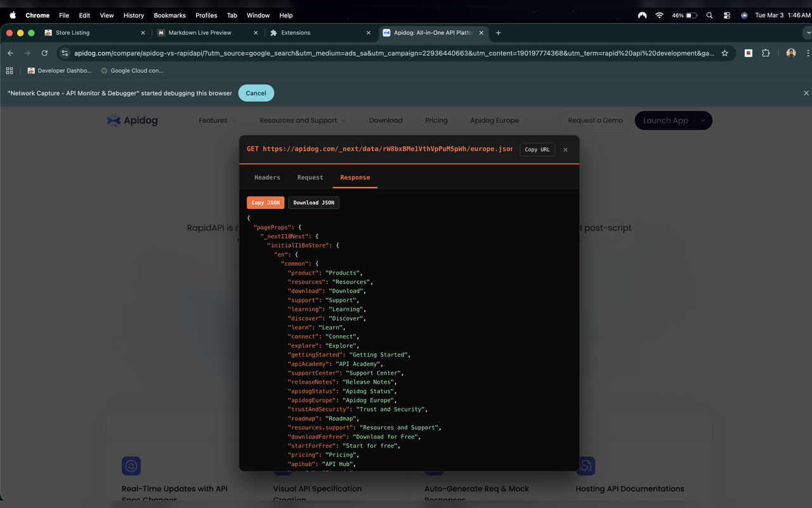The height and width of the screenshot is (508, 812).
Task: Open the Profiles menu
Action: [206, 15]
